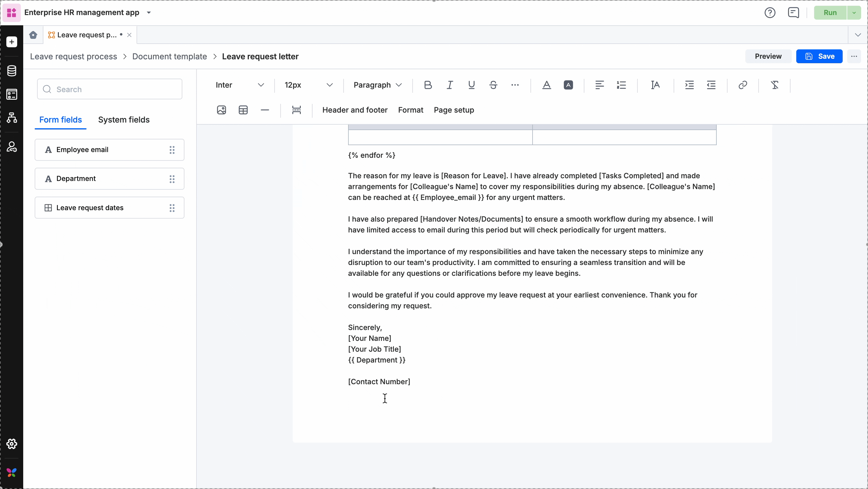Screen dimensions: 868x489
Task: Open the more options menu beside Save
Action: [854, 57]
